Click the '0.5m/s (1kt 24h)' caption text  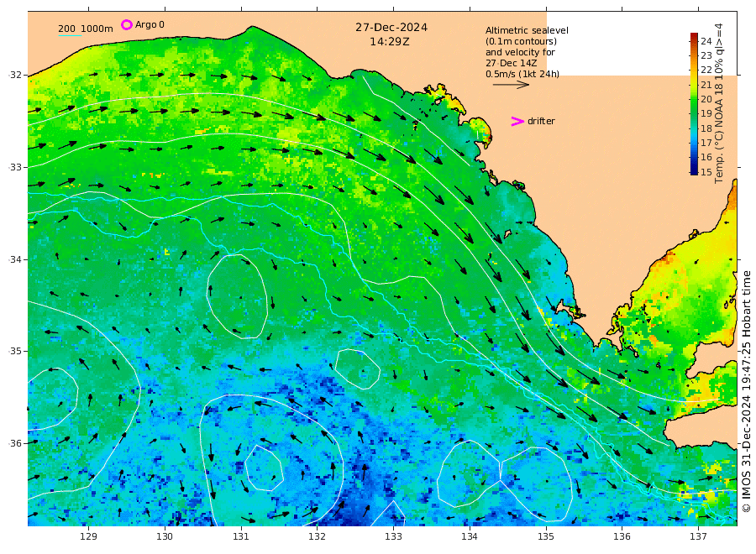[522, 74]
